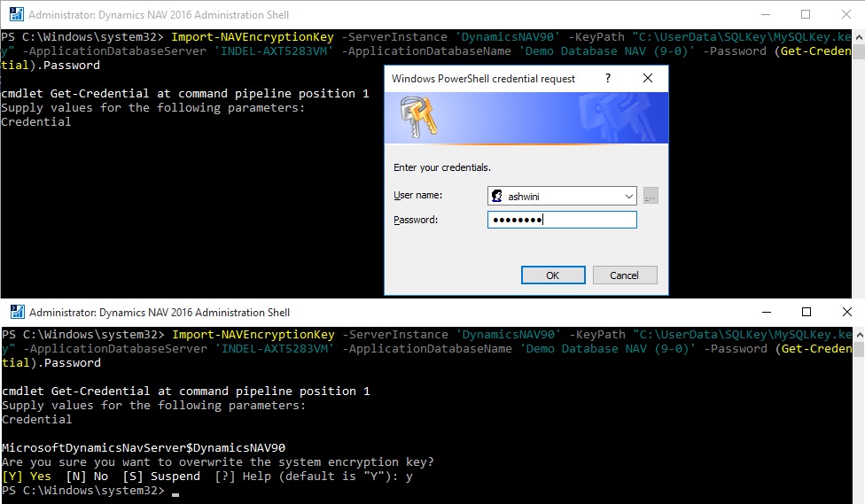This screenshot has height=504, width=865.
Task: Close the bottom Administration Shell window
Action: coord(846,312)
